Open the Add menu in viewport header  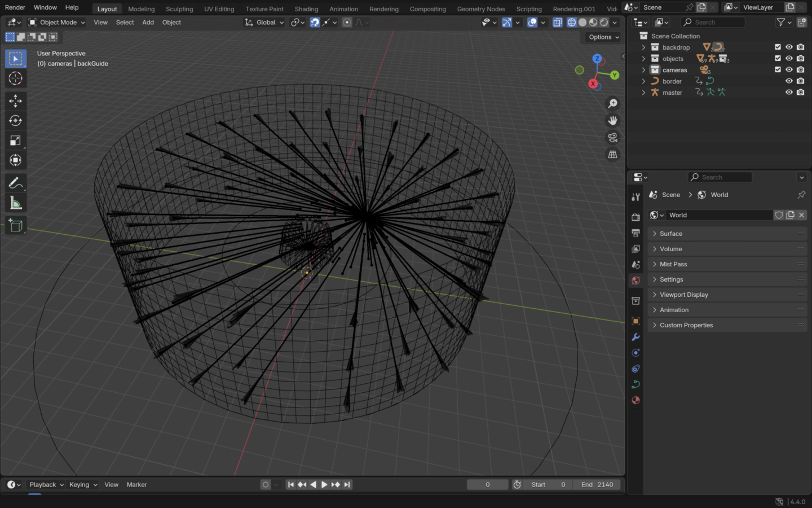tap(148, 23)
